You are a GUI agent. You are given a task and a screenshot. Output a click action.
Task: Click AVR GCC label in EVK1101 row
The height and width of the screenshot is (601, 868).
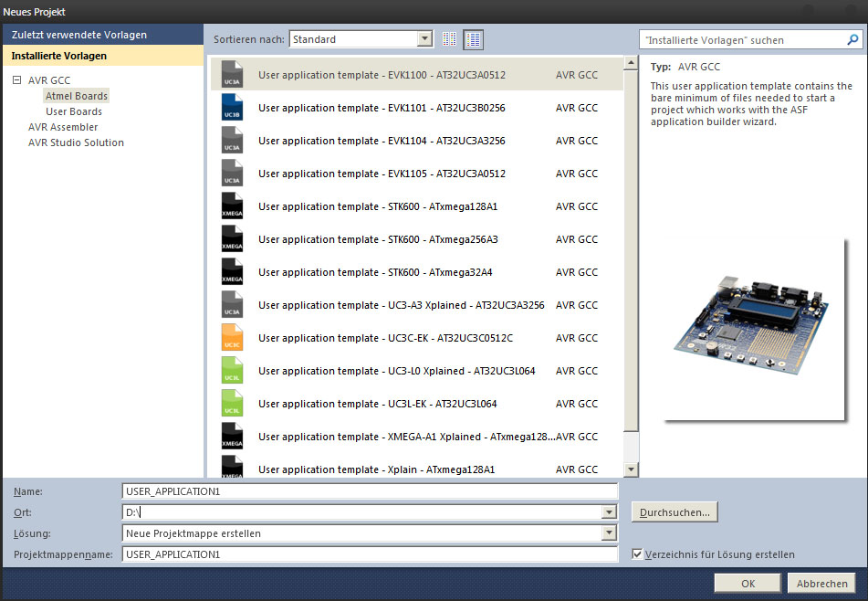click(576, 108)
